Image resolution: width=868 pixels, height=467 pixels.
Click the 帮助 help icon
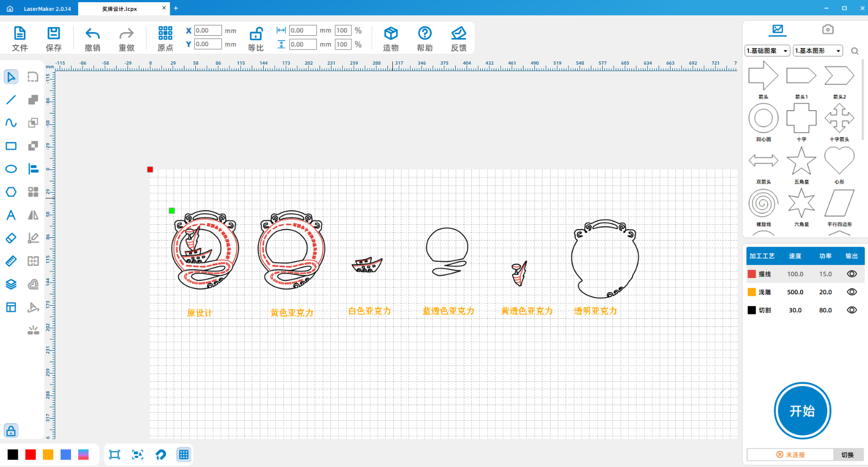tap(425, 34)
